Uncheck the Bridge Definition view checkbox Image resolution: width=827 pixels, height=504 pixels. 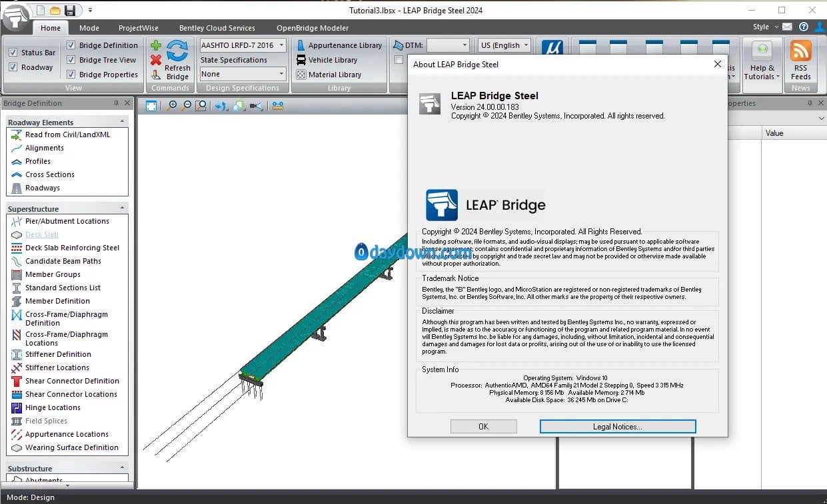(71, 45)
